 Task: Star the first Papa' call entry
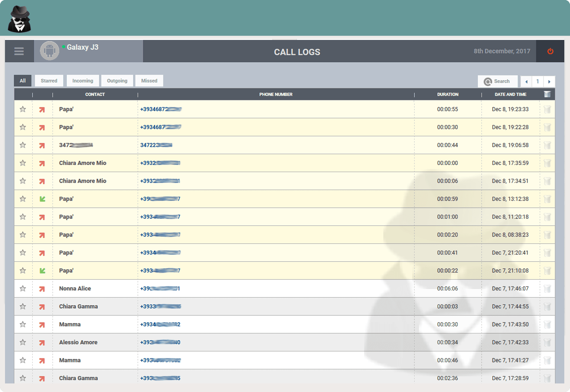coord(23,109)
